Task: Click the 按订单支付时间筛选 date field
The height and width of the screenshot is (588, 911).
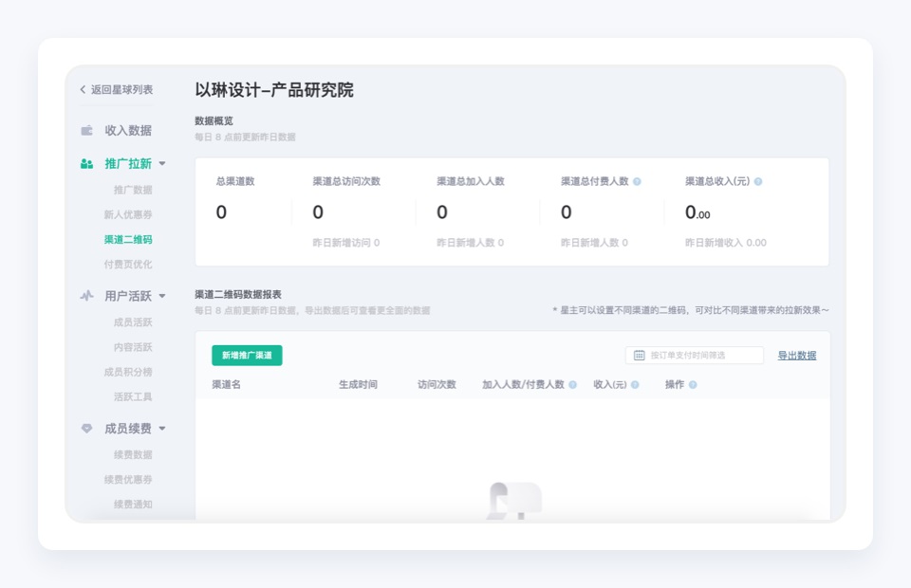Action: pyautogui.click(x=695, y=356)
